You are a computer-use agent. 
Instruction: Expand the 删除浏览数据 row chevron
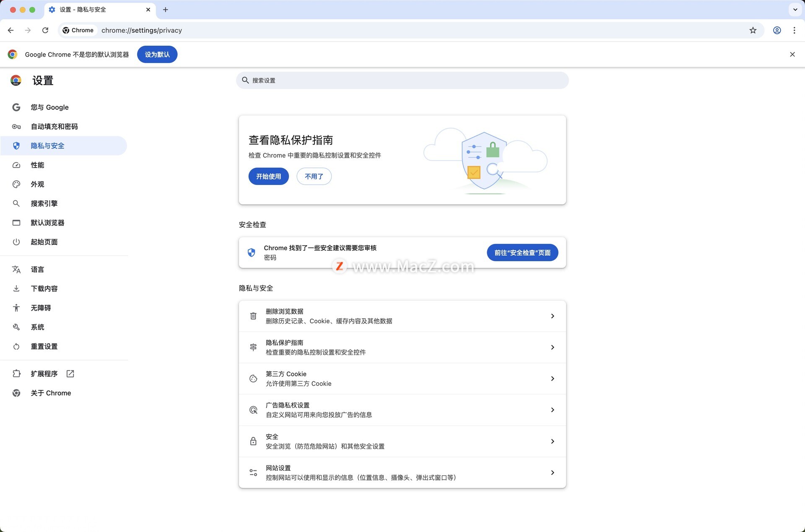pyautogui.click(x=553, y=316)
